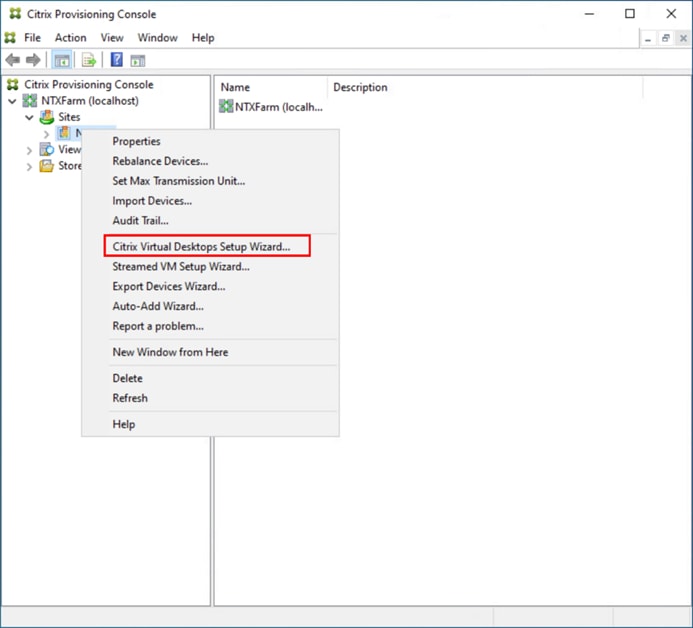Screen dimensions: 693x628
Task: Click Help at bottom of context menu
Action: tap(210, 424)
